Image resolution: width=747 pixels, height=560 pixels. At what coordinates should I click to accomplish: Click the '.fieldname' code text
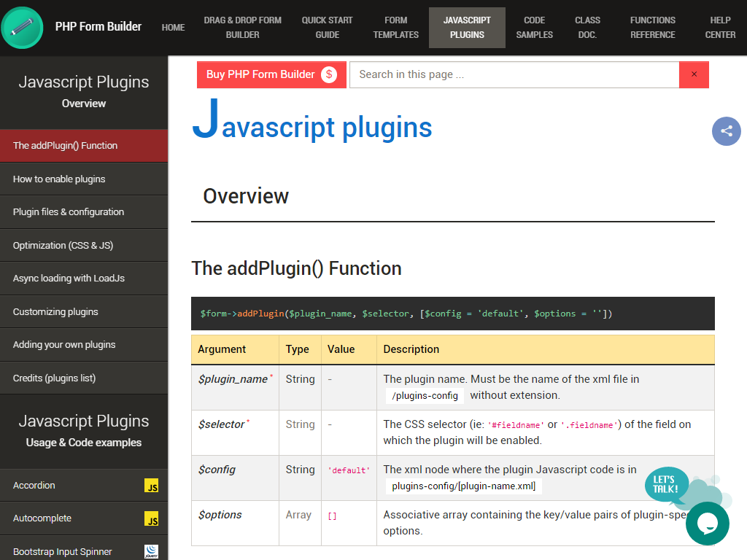pos(589,425)
